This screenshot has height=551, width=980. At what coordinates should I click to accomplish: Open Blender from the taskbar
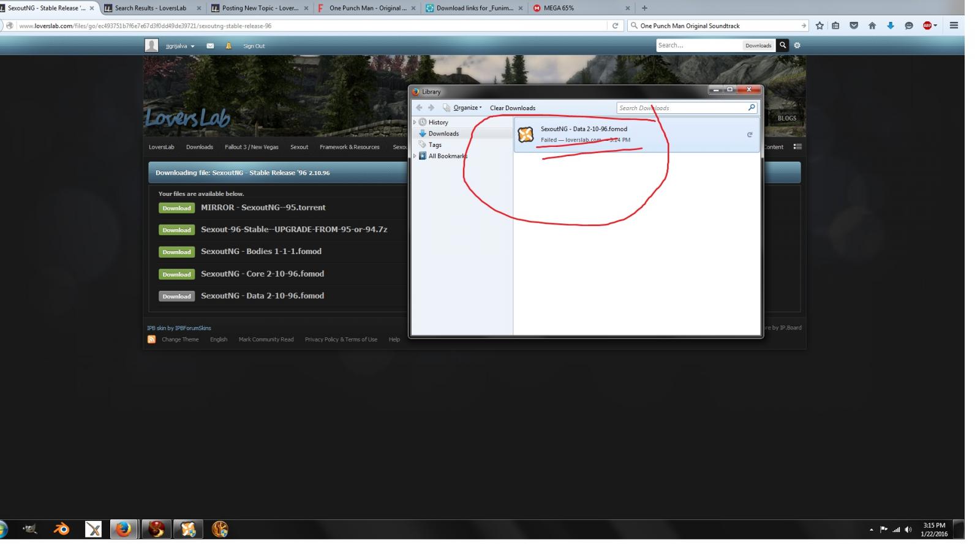coord(61,529)
